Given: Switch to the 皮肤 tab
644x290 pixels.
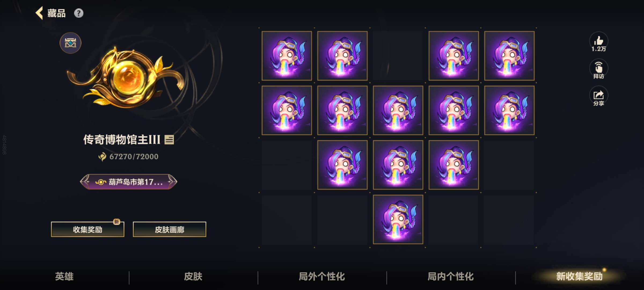Looking at the screenshot, I should (193, 276).
